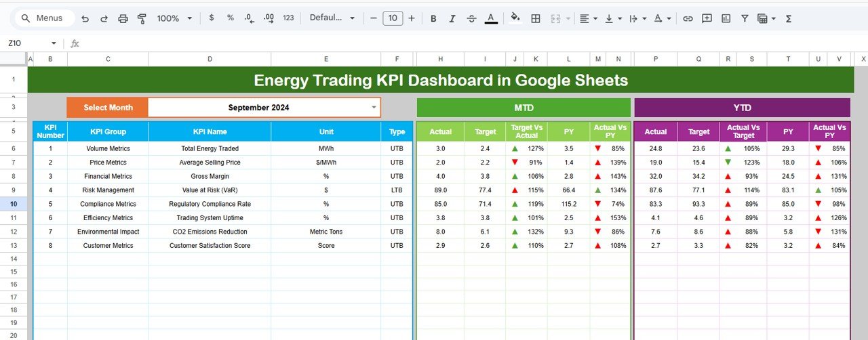Click the Customer Satisfaction Score cell

coord(210,246)
